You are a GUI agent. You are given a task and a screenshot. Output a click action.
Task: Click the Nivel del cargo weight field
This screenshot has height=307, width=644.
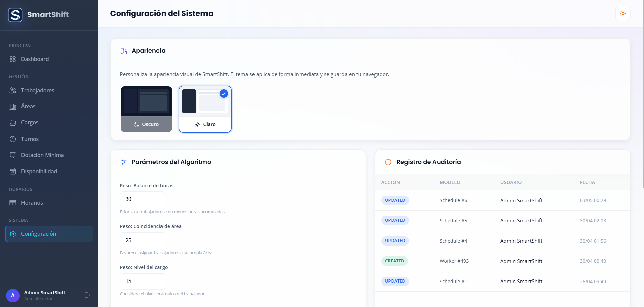point(142,281)
